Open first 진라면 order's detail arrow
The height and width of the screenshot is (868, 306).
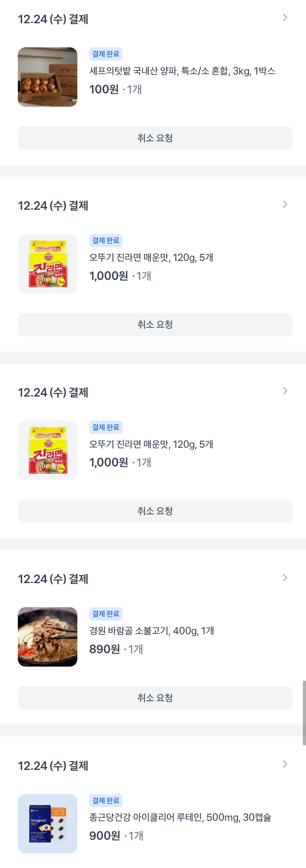(x=285, y=204)
